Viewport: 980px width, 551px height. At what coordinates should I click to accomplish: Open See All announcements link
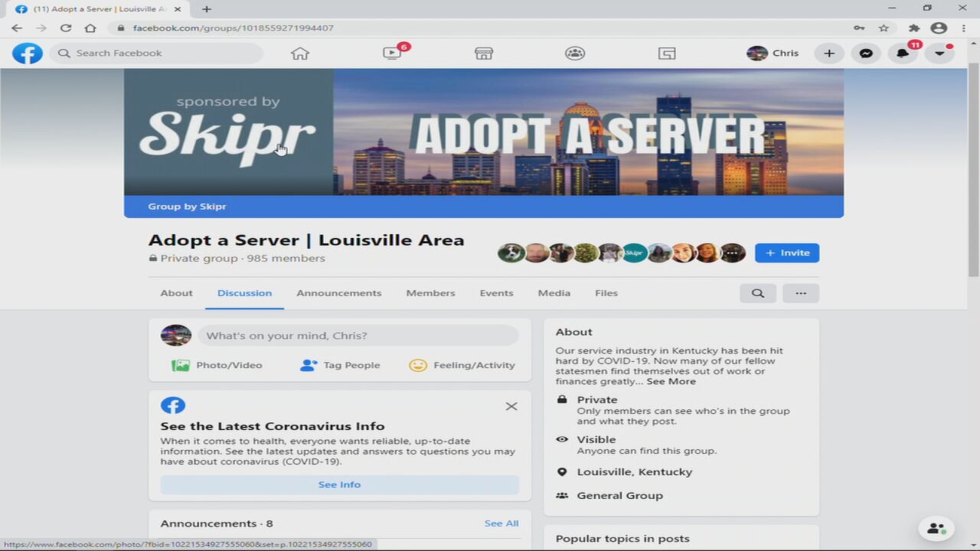tap(501, 523)
